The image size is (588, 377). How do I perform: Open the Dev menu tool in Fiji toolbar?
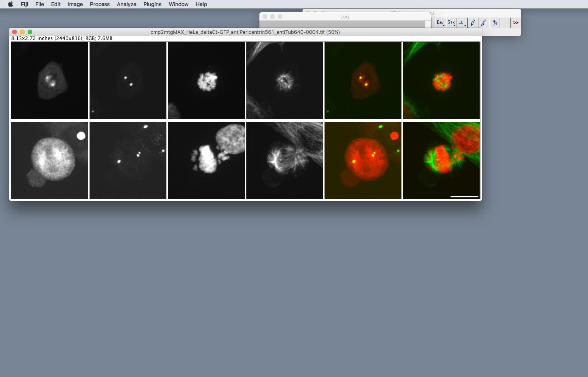(440, 23)
